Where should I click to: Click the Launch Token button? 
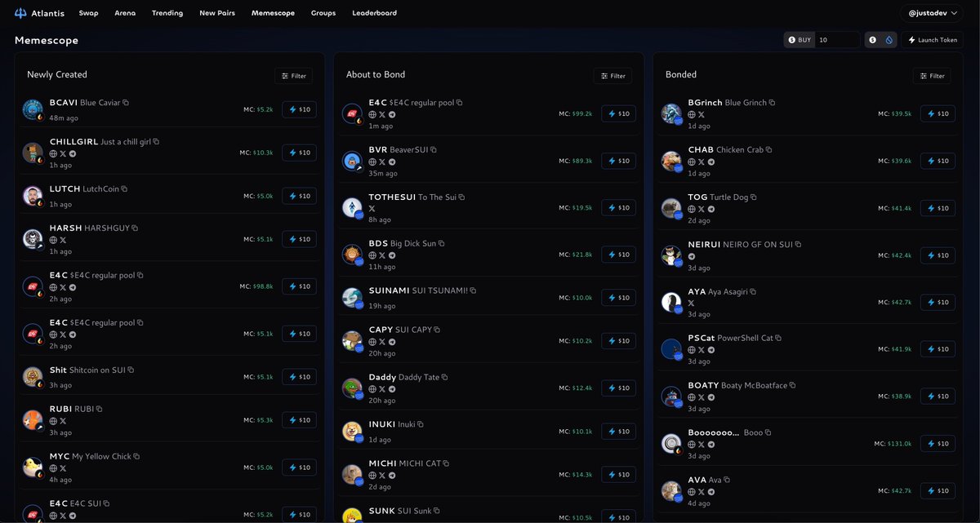(933, 39)
